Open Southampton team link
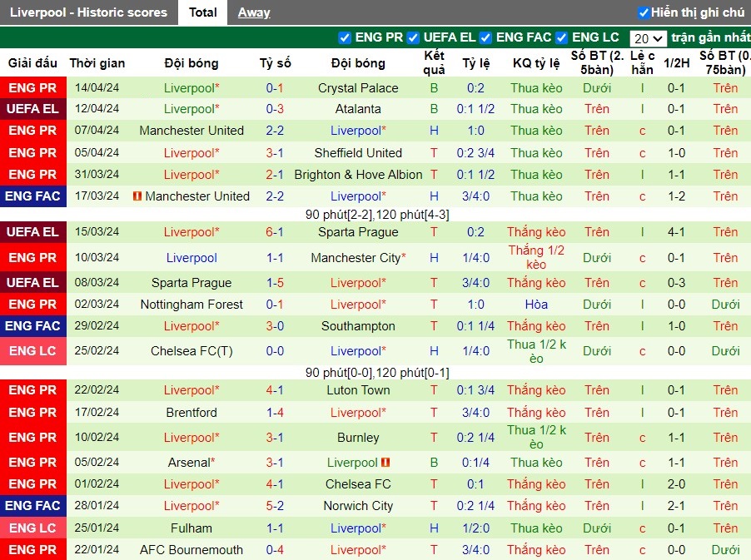The width and height of the screenshot is (751, 560). coord(358,326)
